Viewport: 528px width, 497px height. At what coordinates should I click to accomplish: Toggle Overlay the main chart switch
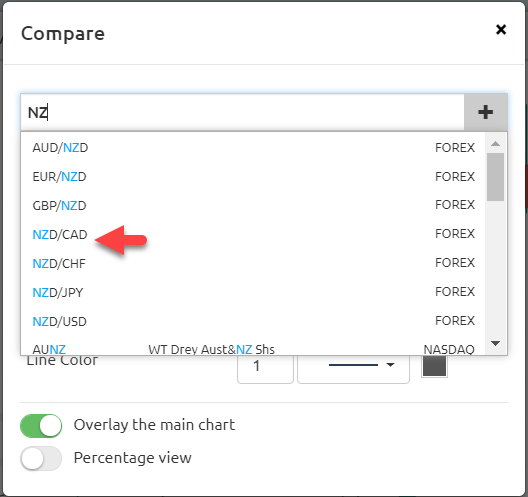click(41, 426)
